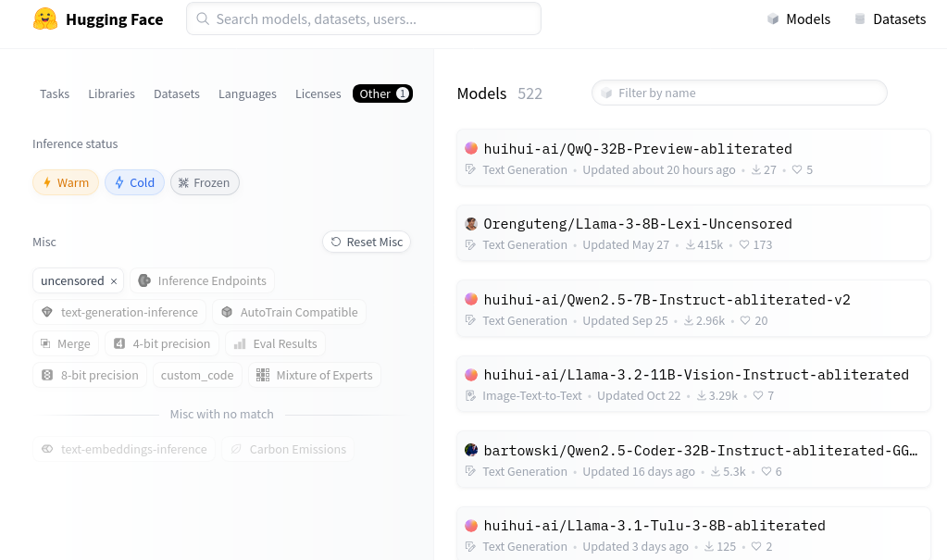Toggle the Cold inference status filter
The height and width of the screenshot is (560, 947).
point(134,182)
